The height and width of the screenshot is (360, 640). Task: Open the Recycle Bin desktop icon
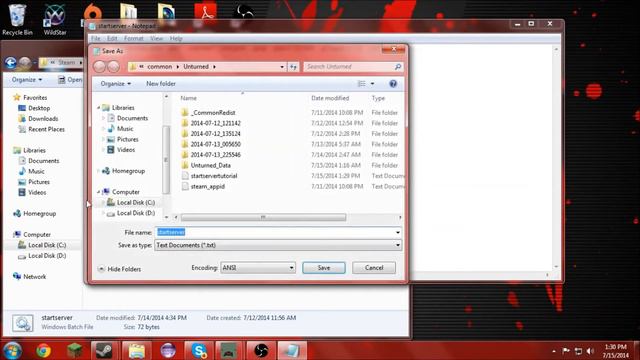click(x=17, y=19)
